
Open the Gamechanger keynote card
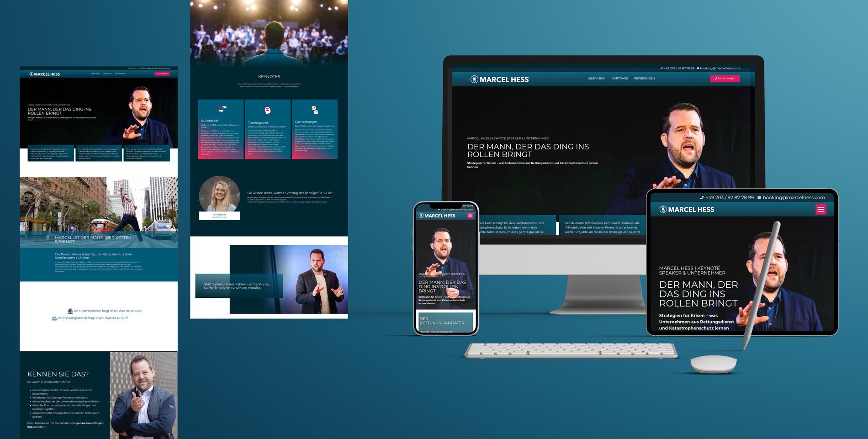tap(315, 129)
